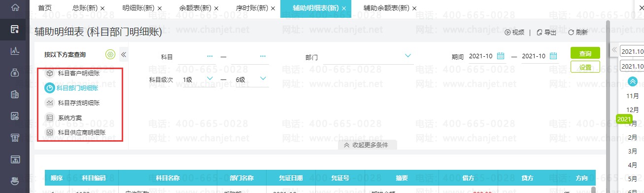The height and width of the screenshot is (193, 644).
Task: Open the presentation board sidebar icon
Action: click(15, 159)
